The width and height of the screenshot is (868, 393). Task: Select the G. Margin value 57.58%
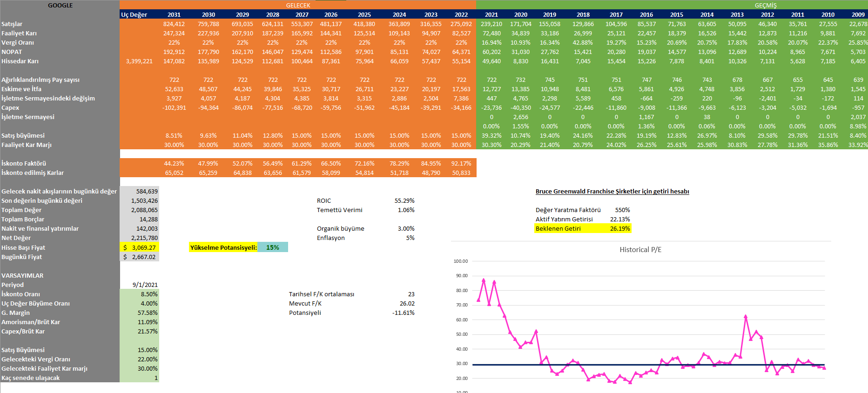[x=140, y=313]
